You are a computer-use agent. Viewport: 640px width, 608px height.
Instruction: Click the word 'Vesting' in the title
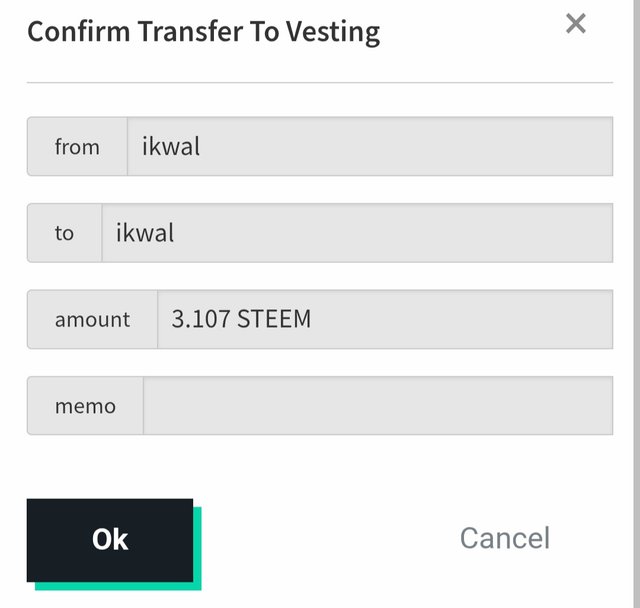[x=333, y=32]
